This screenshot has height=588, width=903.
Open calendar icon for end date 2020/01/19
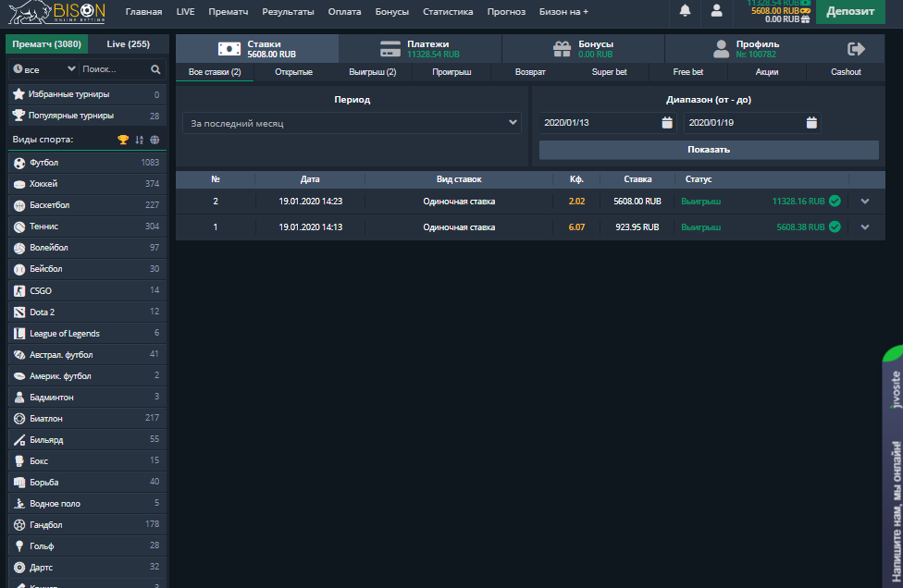pos(811,123)
